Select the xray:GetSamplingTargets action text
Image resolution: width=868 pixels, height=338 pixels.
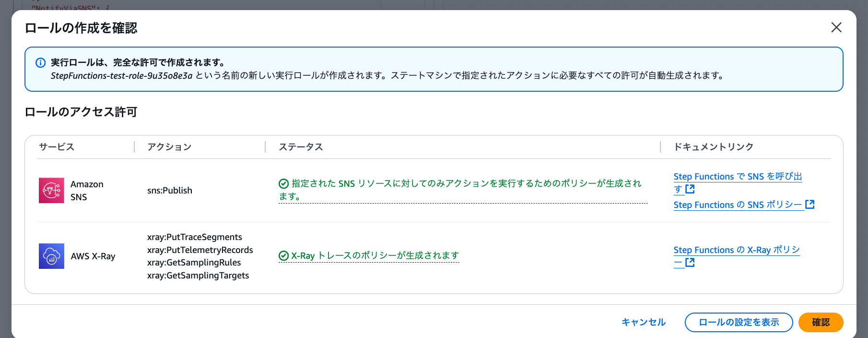[x=198, y=276]
